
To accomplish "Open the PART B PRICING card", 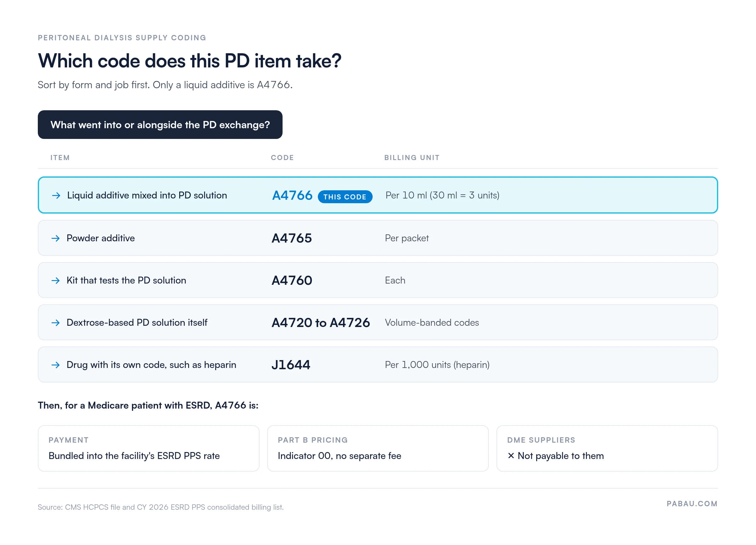I will [x=378, y=448].
